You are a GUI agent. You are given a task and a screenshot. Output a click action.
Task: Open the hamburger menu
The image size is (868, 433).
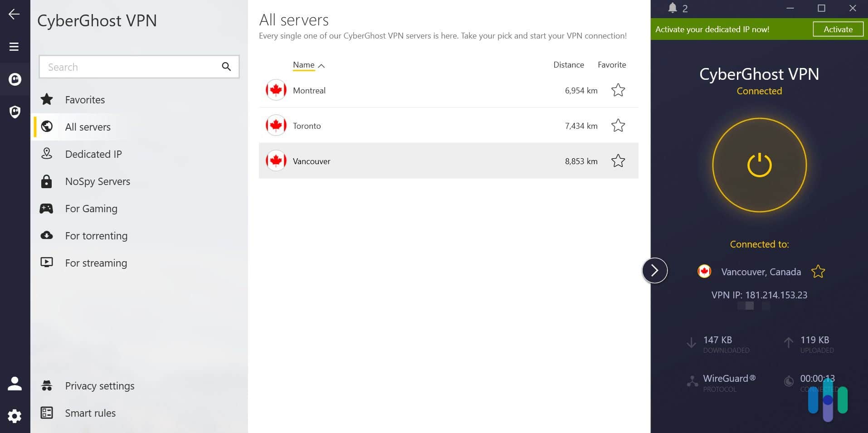click(14, 46)
